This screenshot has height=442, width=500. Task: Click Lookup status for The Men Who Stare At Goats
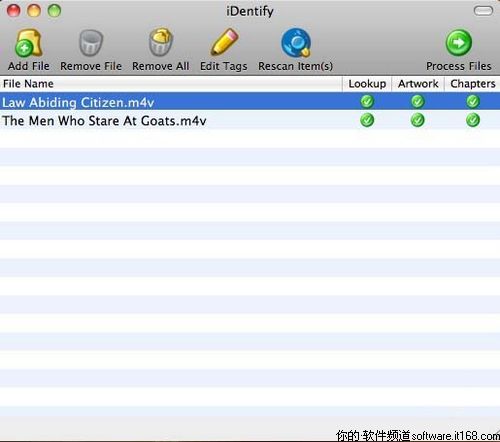click(367, 120)
